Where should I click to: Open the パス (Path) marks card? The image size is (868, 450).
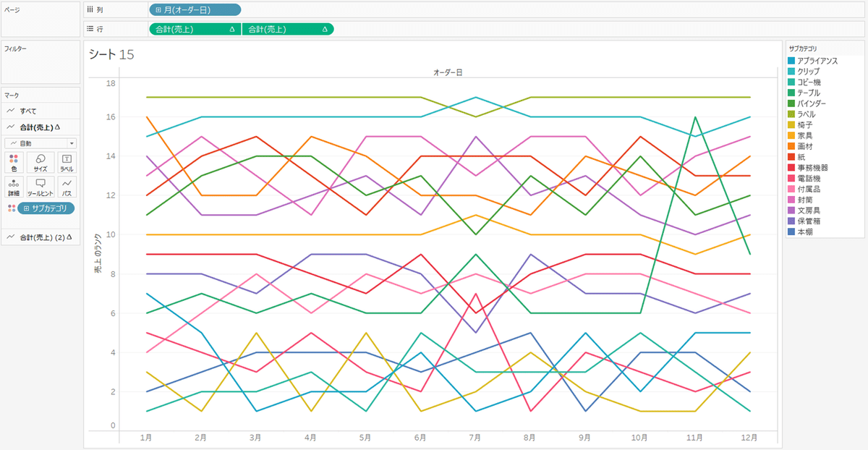[x=66, y=188]
